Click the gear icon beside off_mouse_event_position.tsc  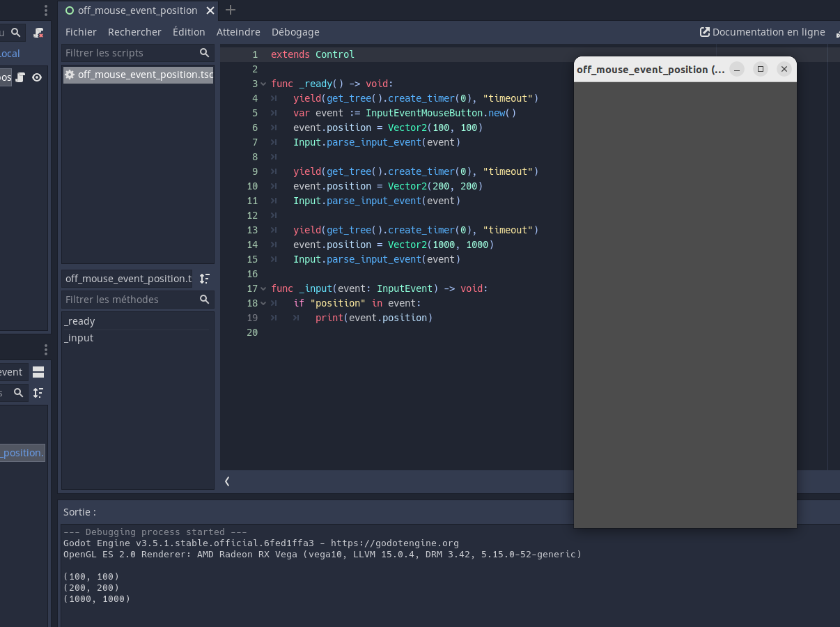pyautogui.click(x=70, y=75)
